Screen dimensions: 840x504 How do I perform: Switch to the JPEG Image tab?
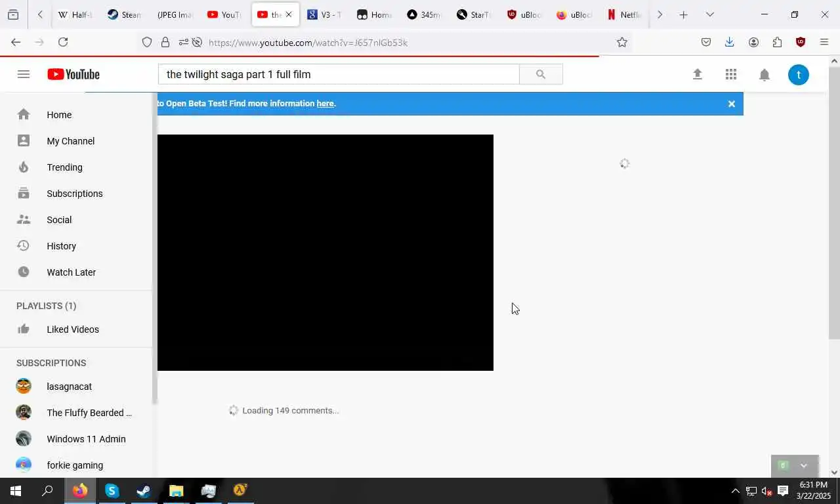click(x=175, y=14)
